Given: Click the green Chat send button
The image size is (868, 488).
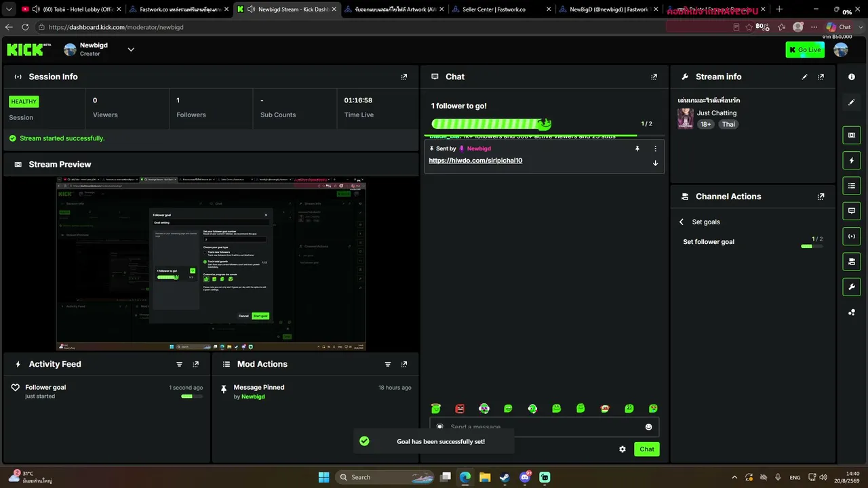Looking at the screenshot, I should (x=647, y=449).
